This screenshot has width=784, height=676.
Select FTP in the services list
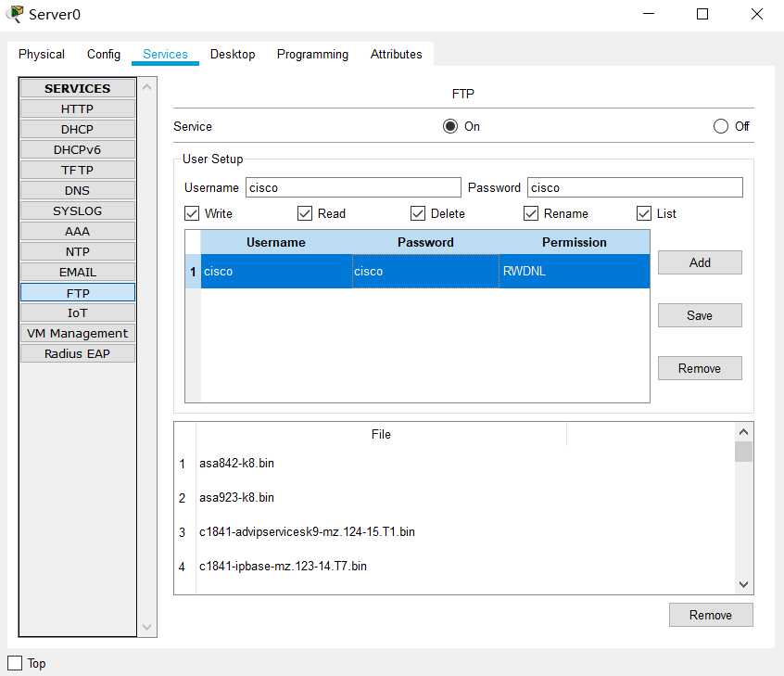click(78, 293)
